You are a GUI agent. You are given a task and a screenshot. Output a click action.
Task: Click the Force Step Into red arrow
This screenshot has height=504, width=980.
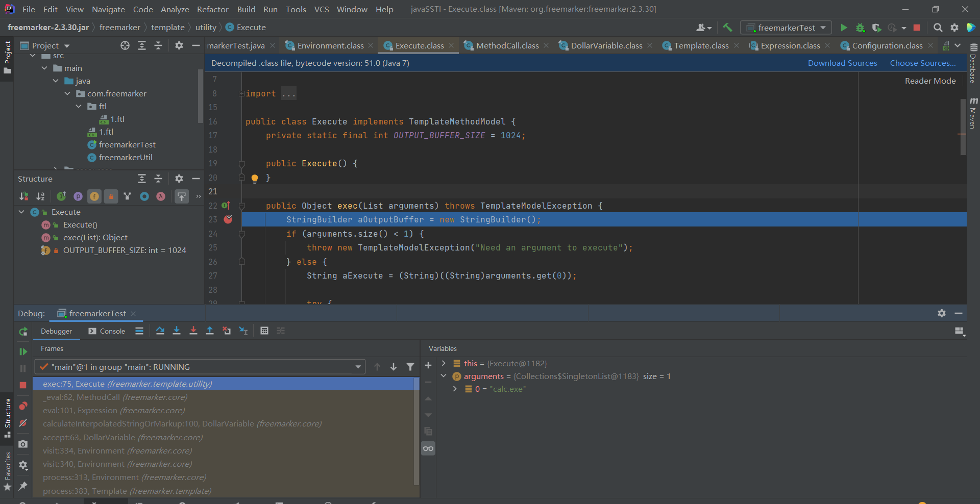[x=193, y=331]
